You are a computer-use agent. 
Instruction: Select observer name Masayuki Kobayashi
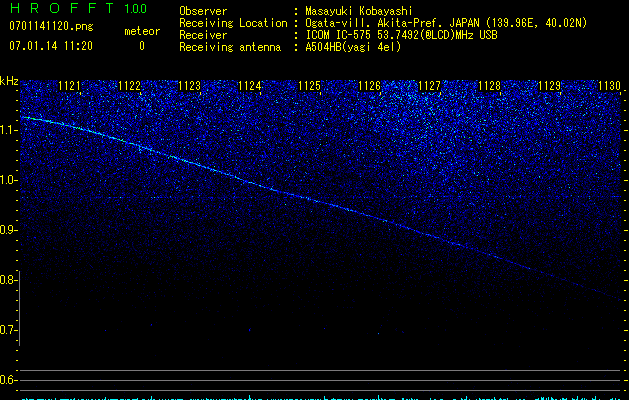click(359, 11)
